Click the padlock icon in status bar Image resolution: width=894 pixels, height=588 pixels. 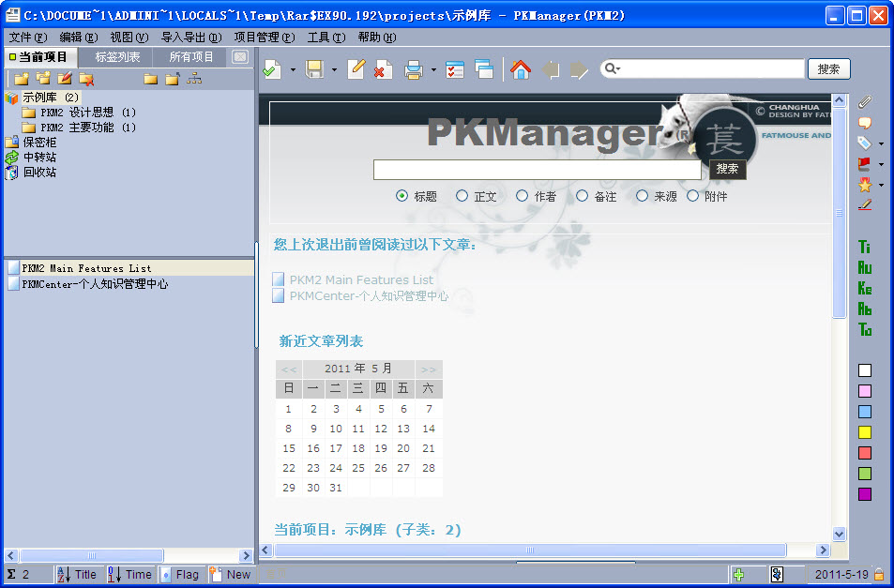[x=879, y=574]
